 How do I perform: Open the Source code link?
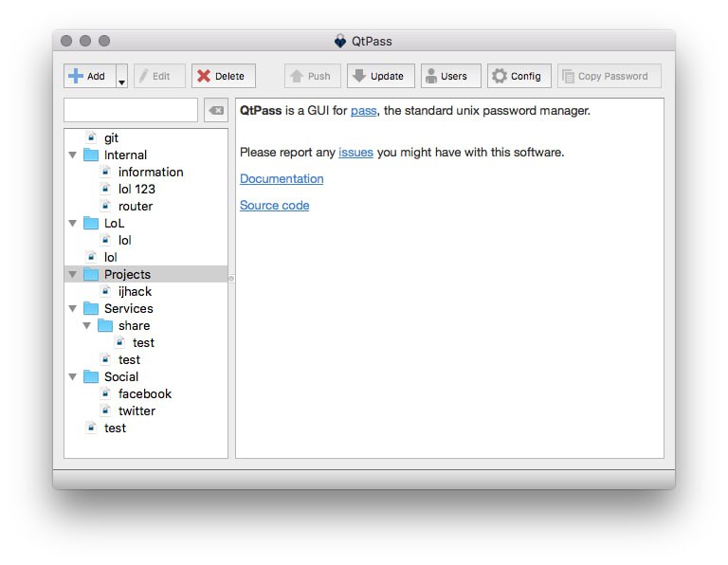[274, 205]
